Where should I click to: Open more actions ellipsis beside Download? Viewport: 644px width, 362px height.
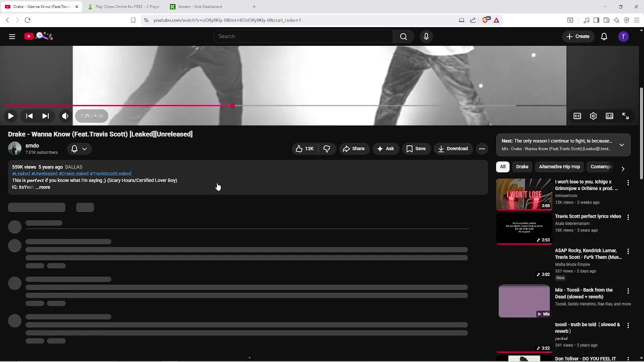pos(482,149)
